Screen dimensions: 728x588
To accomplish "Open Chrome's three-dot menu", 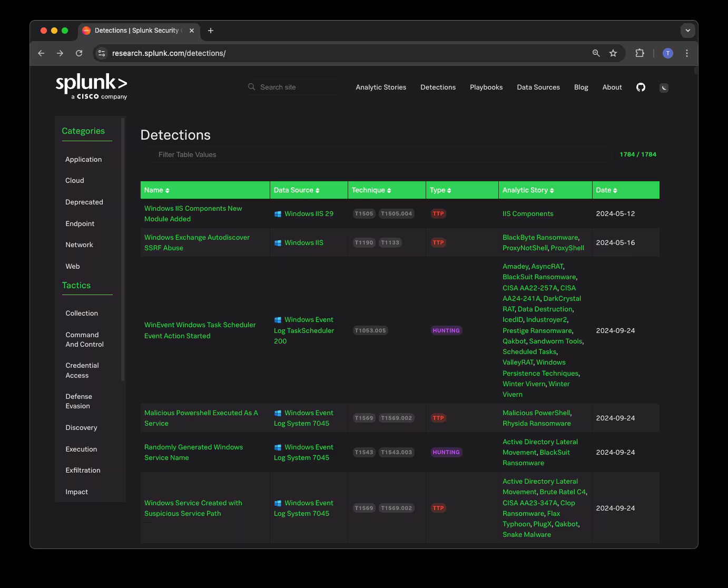I will pos(687,53).
